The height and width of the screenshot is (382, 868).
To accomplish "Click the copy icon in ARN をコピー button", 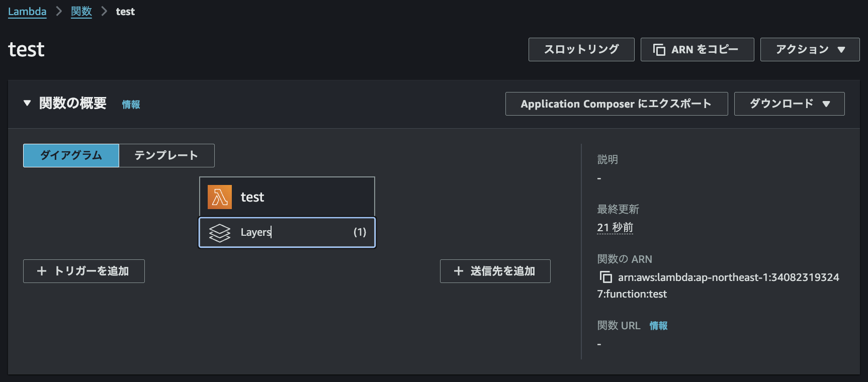I will point(659,49).
